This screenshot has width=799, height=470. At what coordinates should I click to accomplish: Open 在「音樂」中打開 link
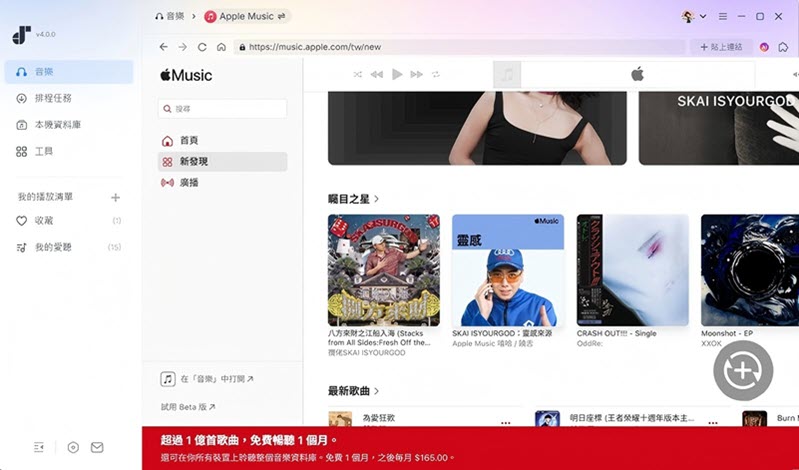point(207,379)
